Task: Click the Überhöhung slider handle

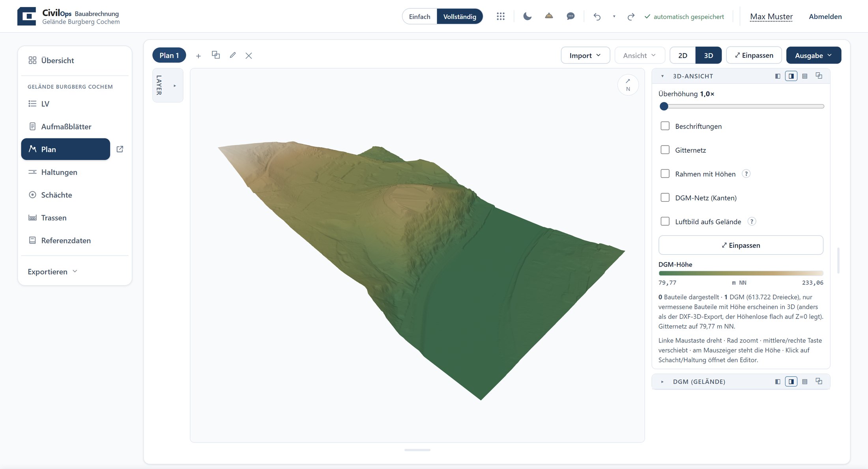Action: point(664,106)
